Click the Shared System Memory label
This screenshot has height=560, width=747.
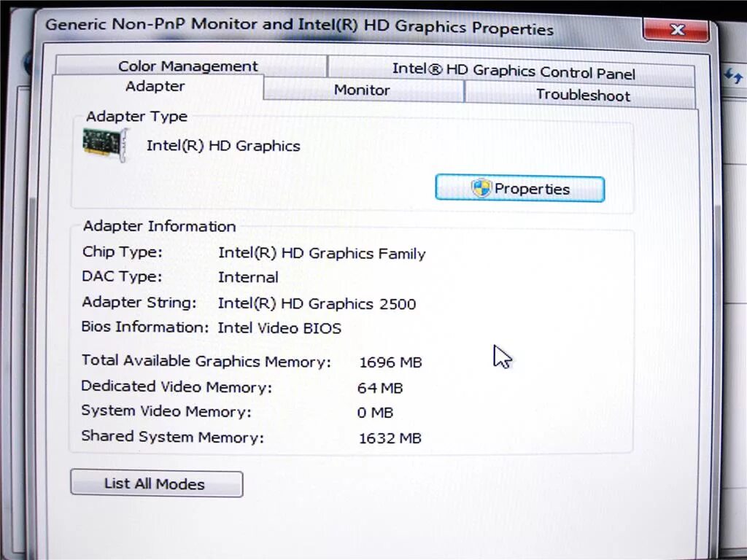tap(172, 437)
